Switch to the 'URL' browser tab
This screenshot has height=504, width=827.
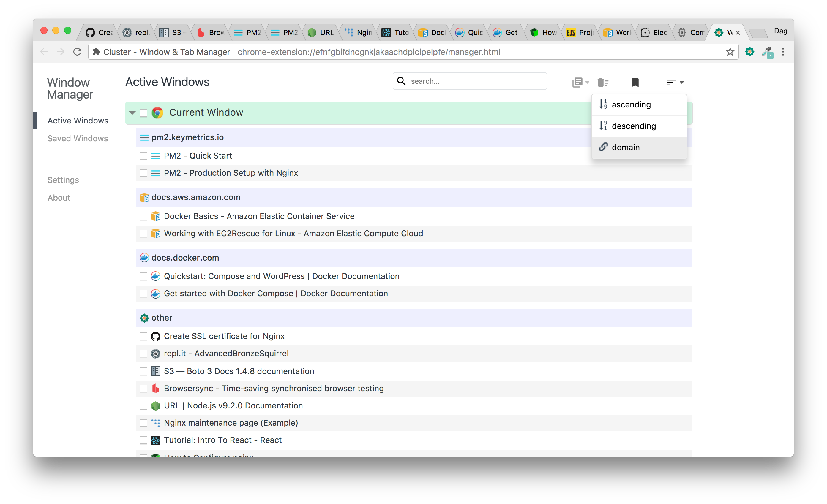(321, 33)
